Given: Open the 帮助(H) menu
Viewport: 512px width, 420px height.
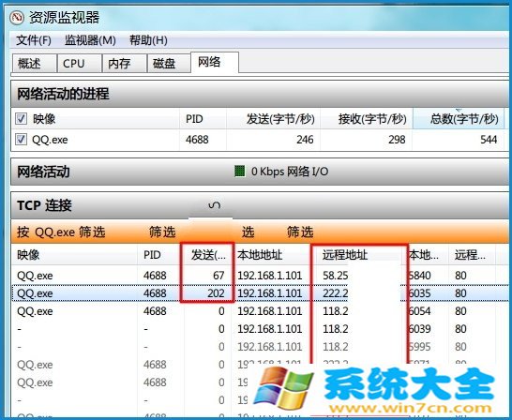Looking at the screenshot, I should tap(148, 40).
